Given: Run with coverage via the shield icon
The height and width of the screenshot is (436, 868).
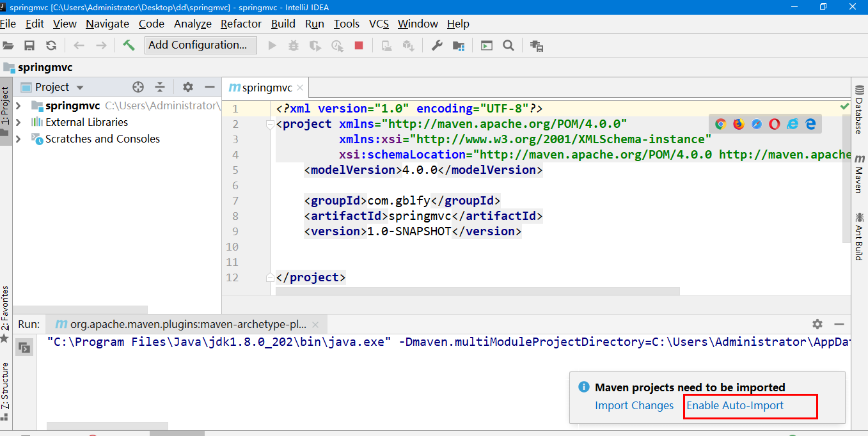Looking at the screenshot, I should tap(315, 45).
